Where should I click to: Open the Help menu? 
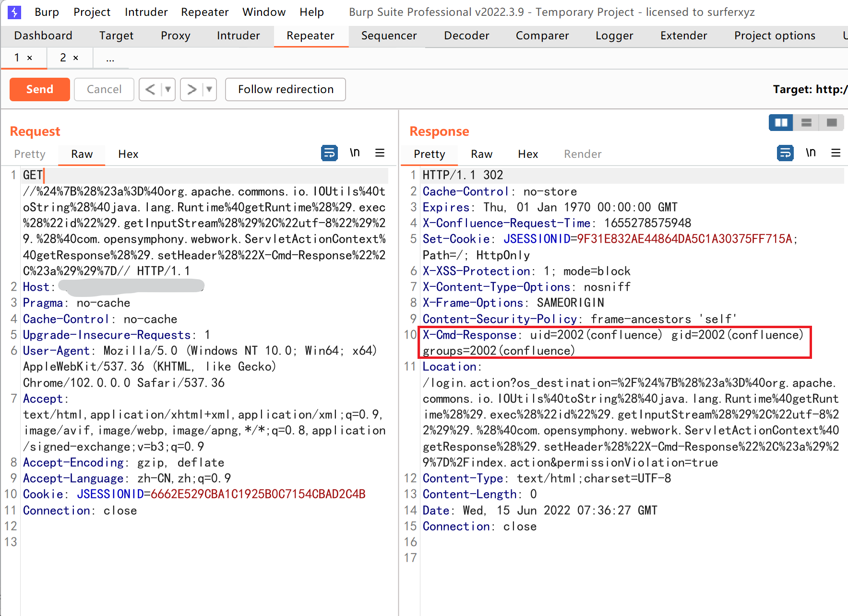click(x=312, y=12)
